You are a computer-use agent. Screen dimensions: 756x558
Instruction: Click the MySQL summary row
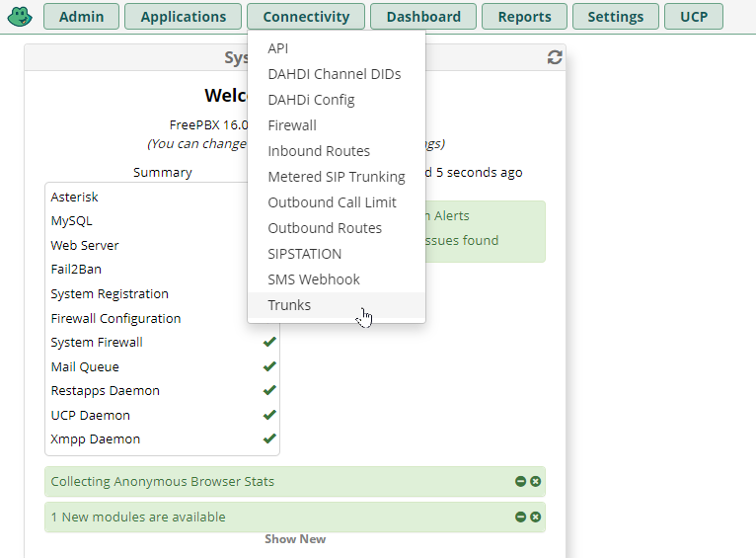pyautogui.click(x=163, y=221)
